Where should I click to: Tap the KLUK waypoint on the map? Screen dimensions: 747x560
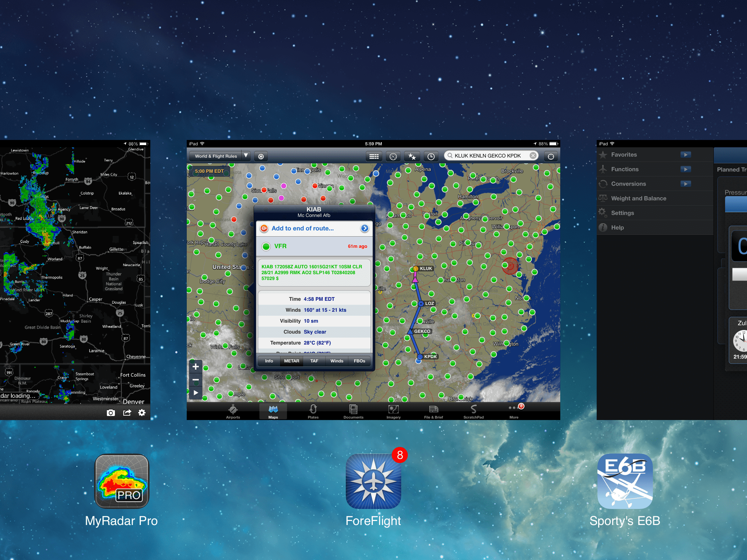tap(416, 269)
